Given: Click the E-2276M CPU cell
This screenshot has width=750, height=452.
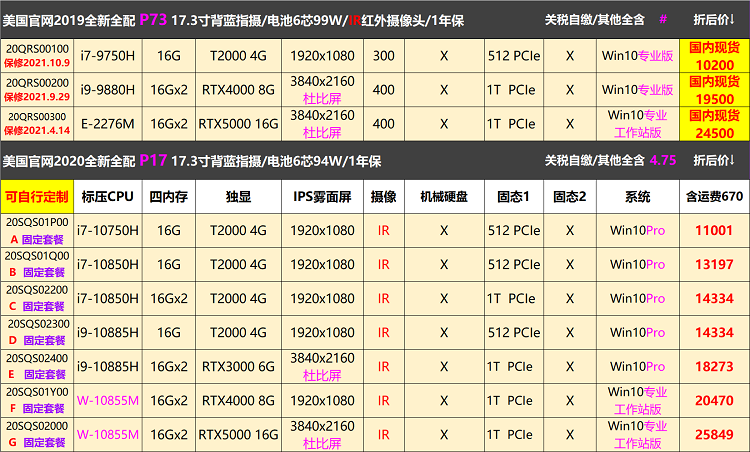Looking at the screenshot, I should [x=108, y=124].
